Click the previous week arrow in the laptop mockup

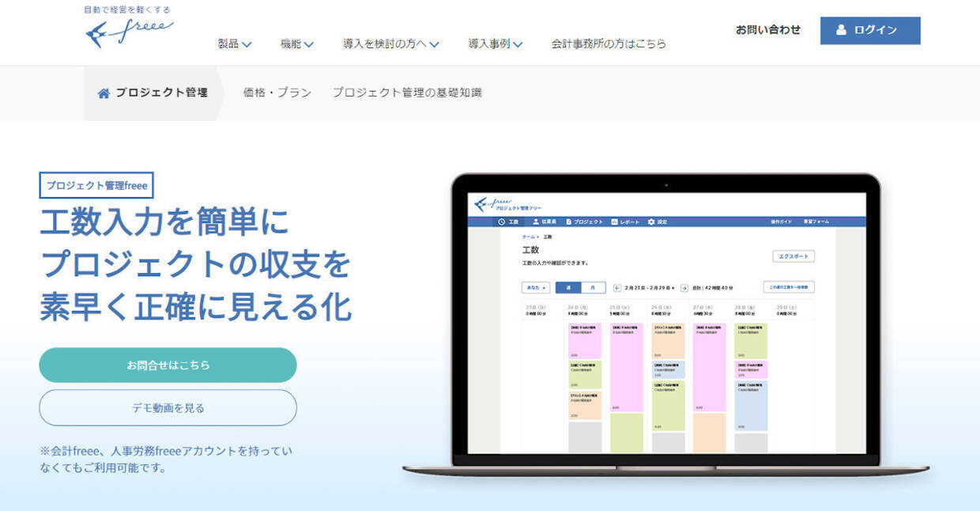(617, 288)
